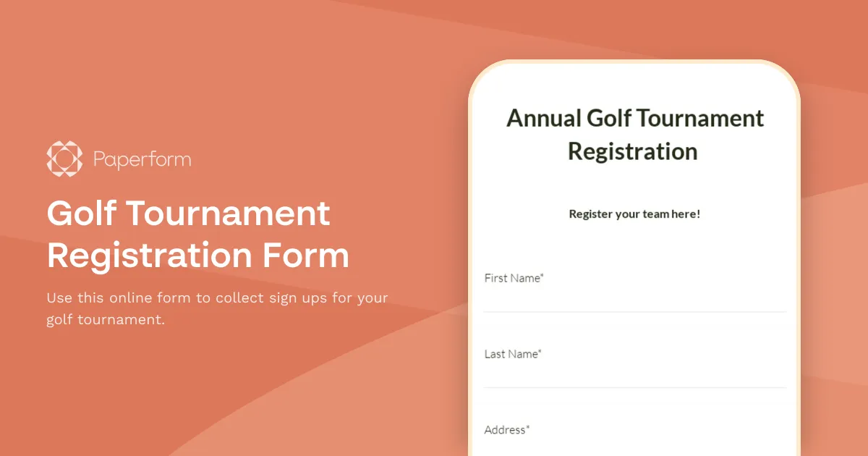
Task: Select the 'Address*' field label
Action: [x=506, y=429]
